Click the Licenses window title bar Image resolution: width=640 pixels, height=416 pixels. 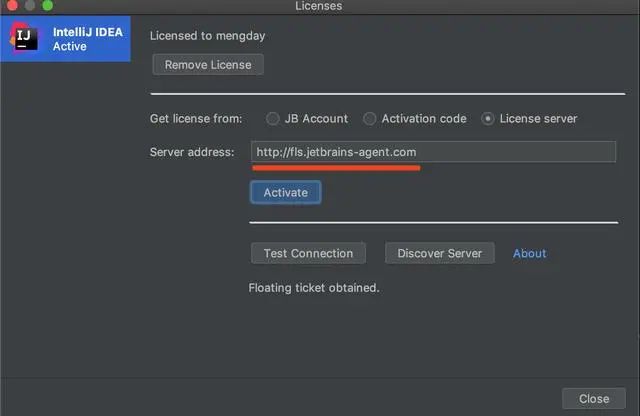(319, 6)
